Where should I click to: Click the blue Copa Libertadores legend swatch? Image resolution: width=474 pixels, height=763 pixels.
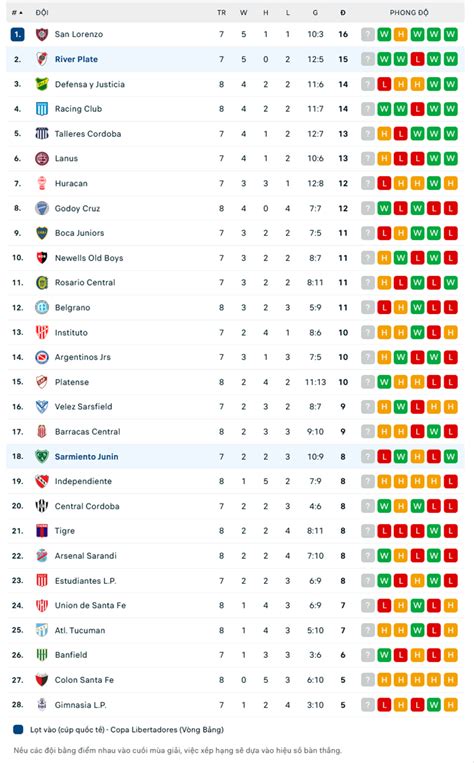[18, 729]
